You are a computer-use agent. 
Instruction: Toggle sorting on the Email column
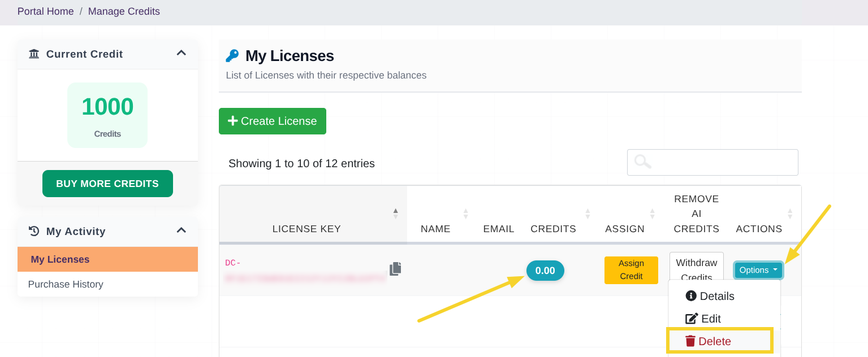pos(498,229)
